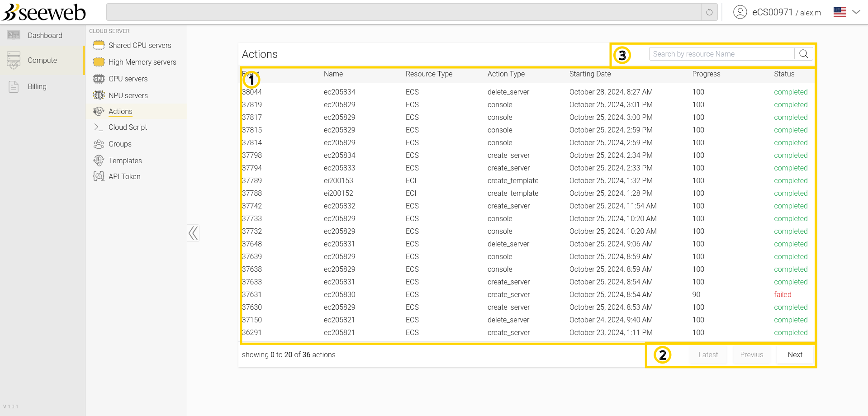
Task: Open Compute menu item
Action: coord(42,60)
